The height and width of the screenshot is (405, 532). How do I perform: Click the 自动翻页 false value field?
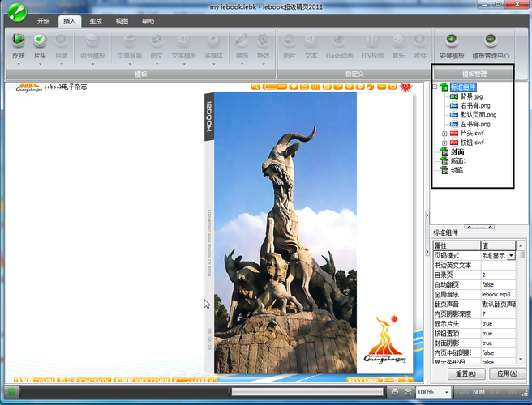[x=497, y=285]
